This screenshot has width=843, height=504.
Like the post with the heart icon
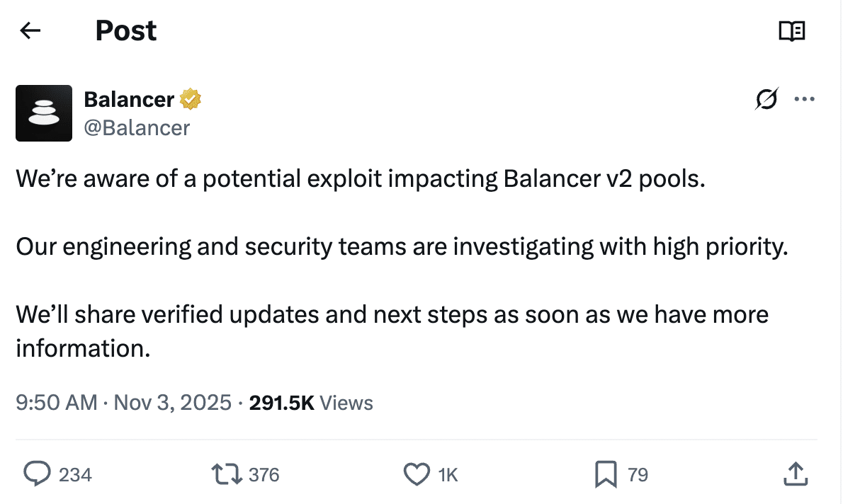pyautogui.click(x=417, y=474)
